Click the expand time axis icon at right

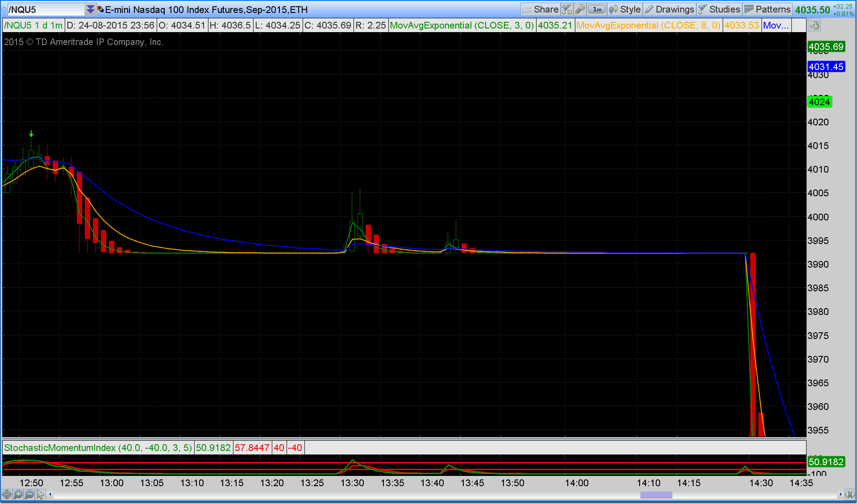tap(850, 494)
